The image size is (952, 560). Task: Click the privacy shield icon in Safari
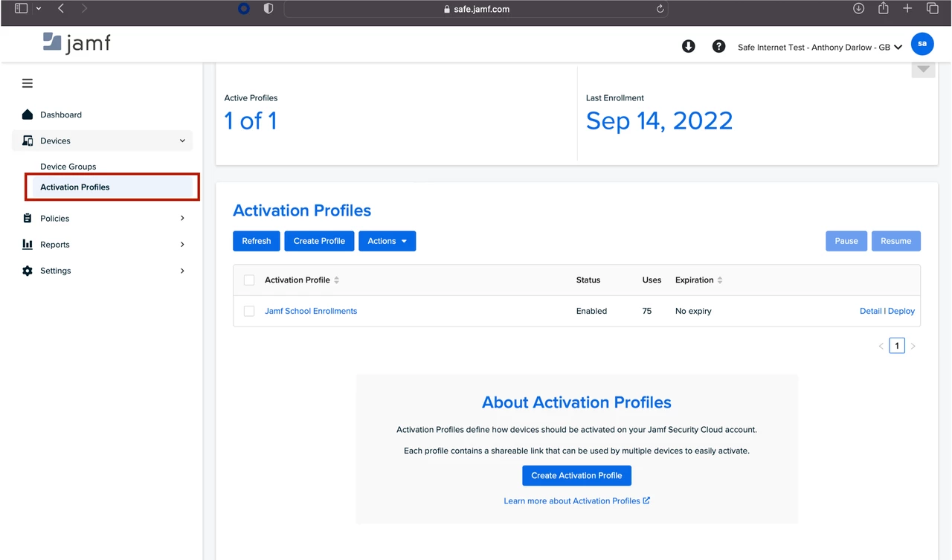point(268,8)
